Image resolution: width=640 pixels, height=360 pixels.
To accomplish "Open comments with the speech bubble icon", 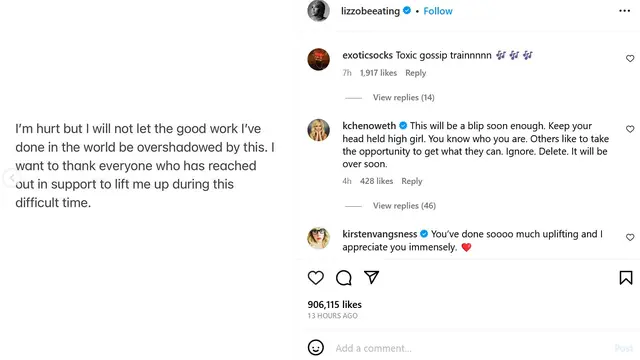I will click(344, 278).
